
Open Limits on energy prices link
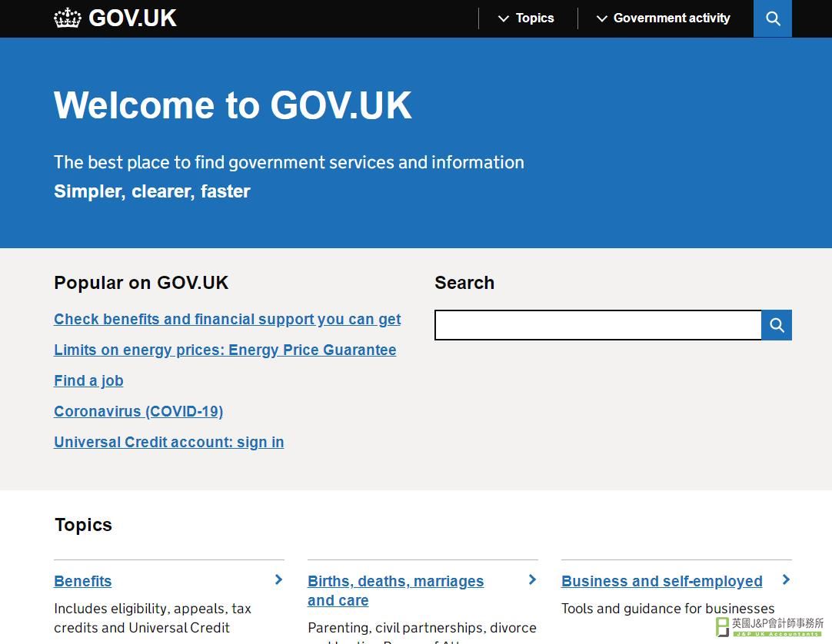[225, 350]
